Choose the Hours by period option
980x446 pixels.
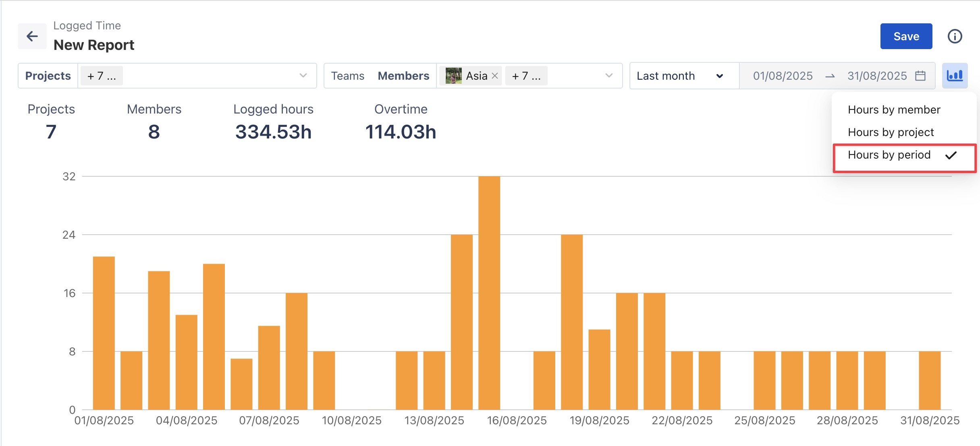[889, 155]
